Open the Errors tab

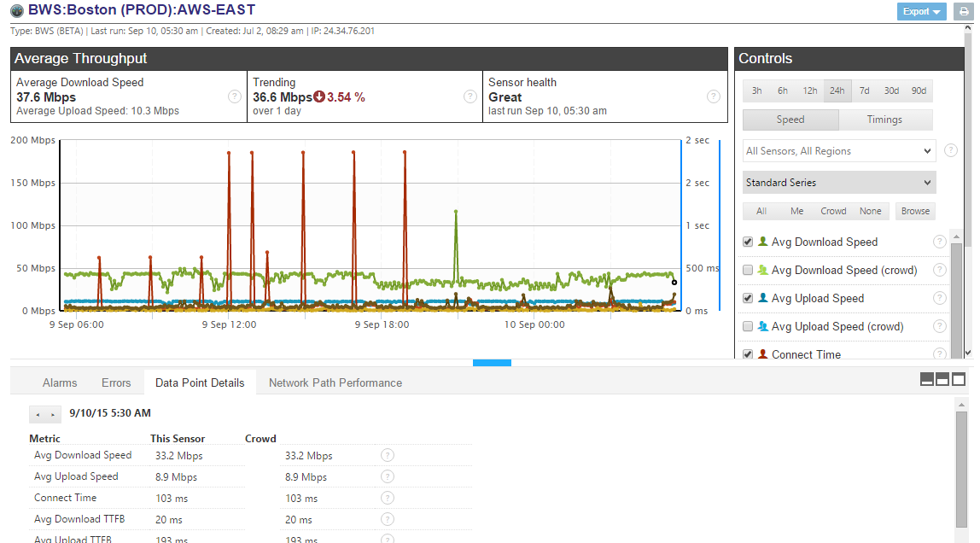pos(116,383)
